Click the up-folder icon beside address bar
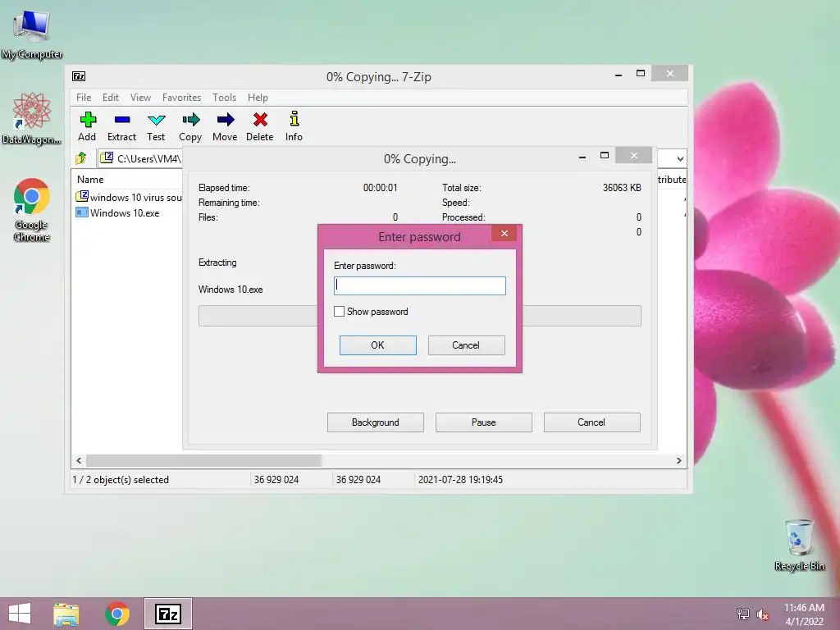Viewport: 840px width, 630px height. tap(81, 158)
